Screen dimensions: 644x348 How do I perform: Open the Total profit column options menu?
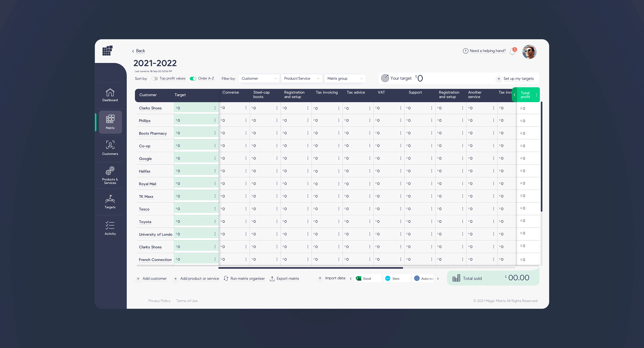coord(537,95)
